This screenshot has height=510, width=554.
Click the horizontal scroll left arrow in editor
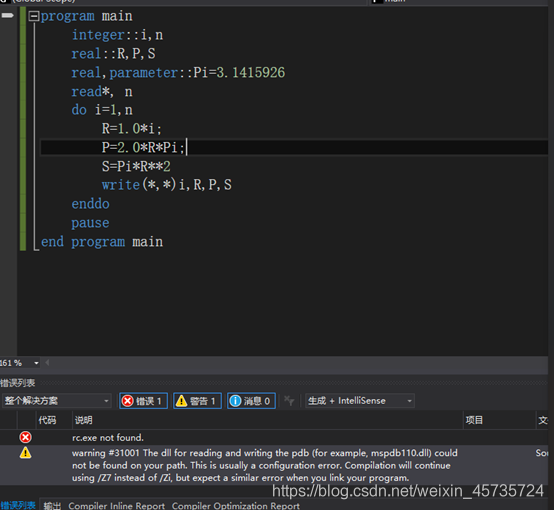point(47,363)
